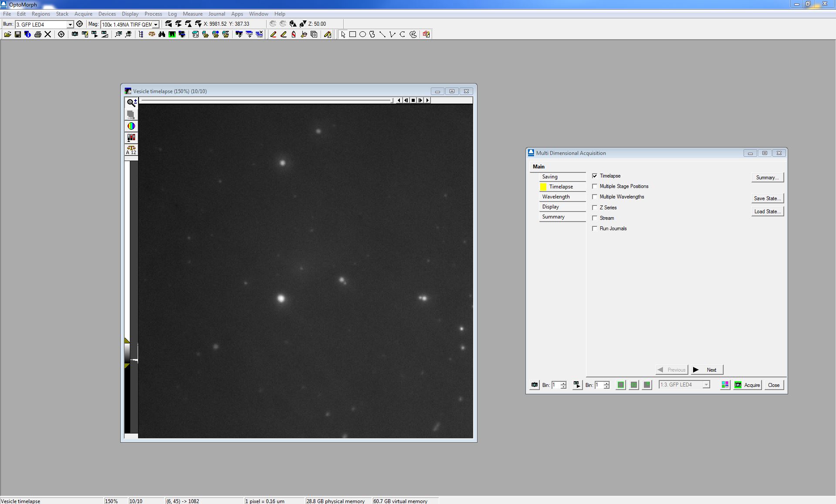Image resolution: width=836 pixels, height=504 pixels.
Task: Click the binoculars icon in toolbar
Action: click(162, 34)
